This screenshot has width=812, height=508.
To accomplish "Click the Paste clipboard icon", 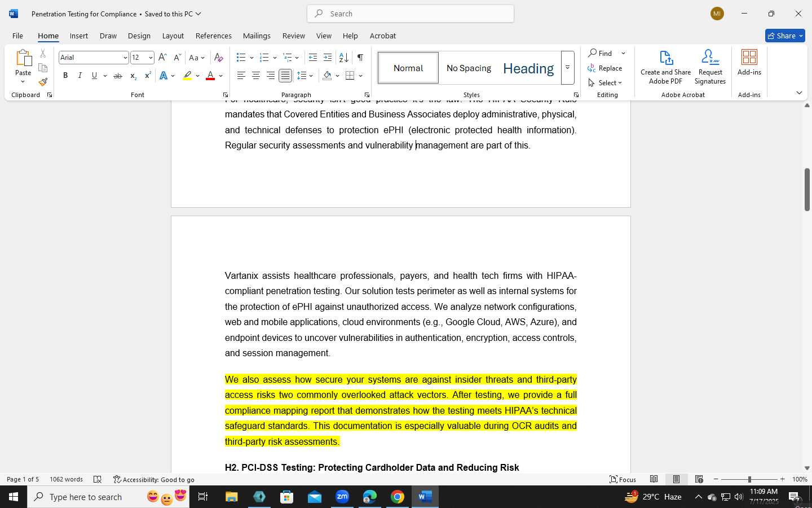I will coord(23,58).
